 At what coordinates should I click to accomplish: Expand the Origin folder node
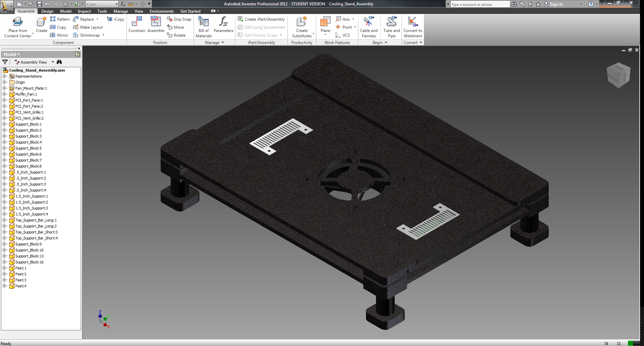pos(4,82)
